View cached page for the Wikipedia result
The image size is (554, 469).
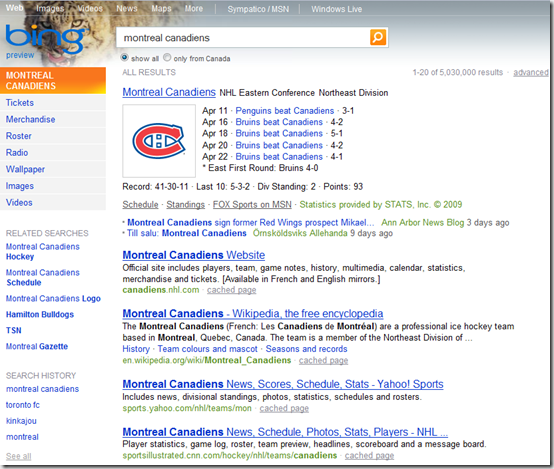[323, 360]
